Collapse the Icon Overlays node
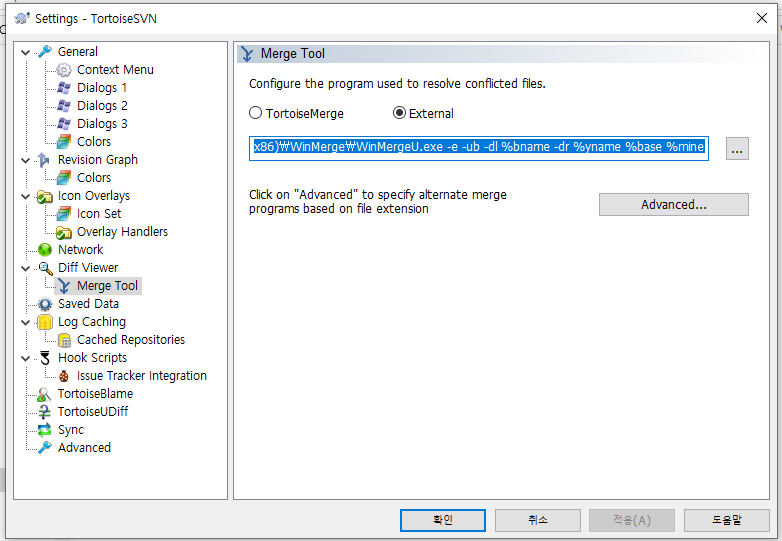Image resolution: width=782 pixels, height=541 pixels. point(25,196)
